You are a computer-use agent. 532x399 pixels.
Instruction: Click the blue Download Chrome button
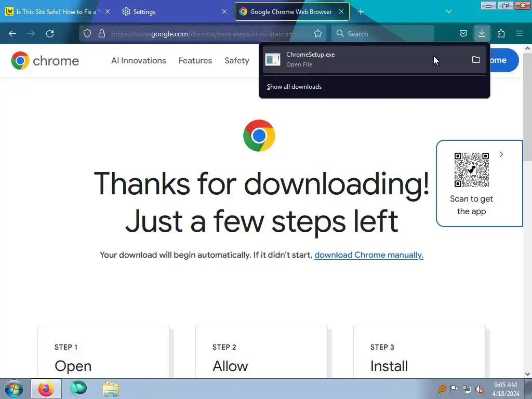point(504,60)
